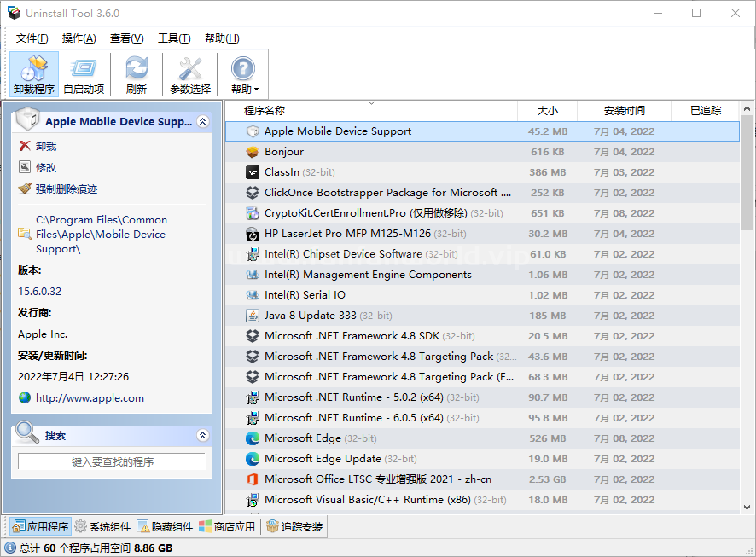The width and height of the screenshot is (756, 557).
Task: Click the scrollbar down arrow
Action: tap(747, 507)
